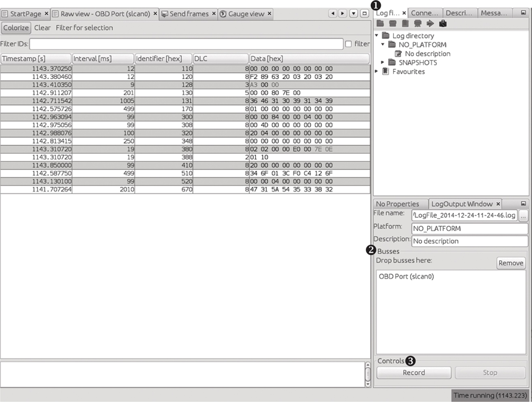This screenshot has width=532, height=402.
Task: Click the Platform input field
Action: pyautogui.click(x=470, y=228)
